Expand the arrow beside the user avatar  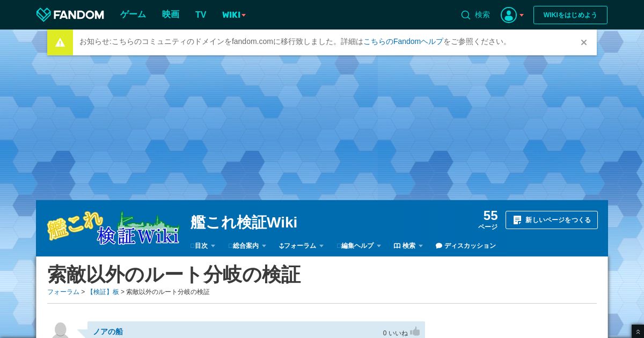(522, 15)
